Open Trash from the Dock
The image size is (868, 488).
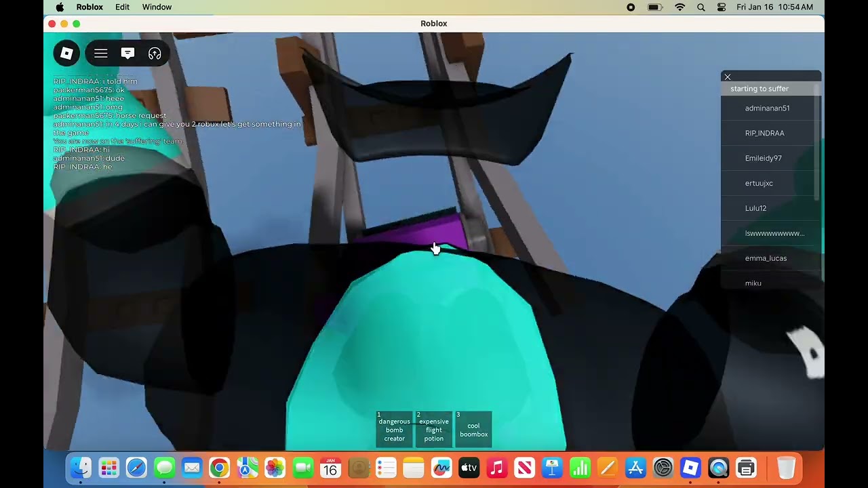[x=786, y=468]
